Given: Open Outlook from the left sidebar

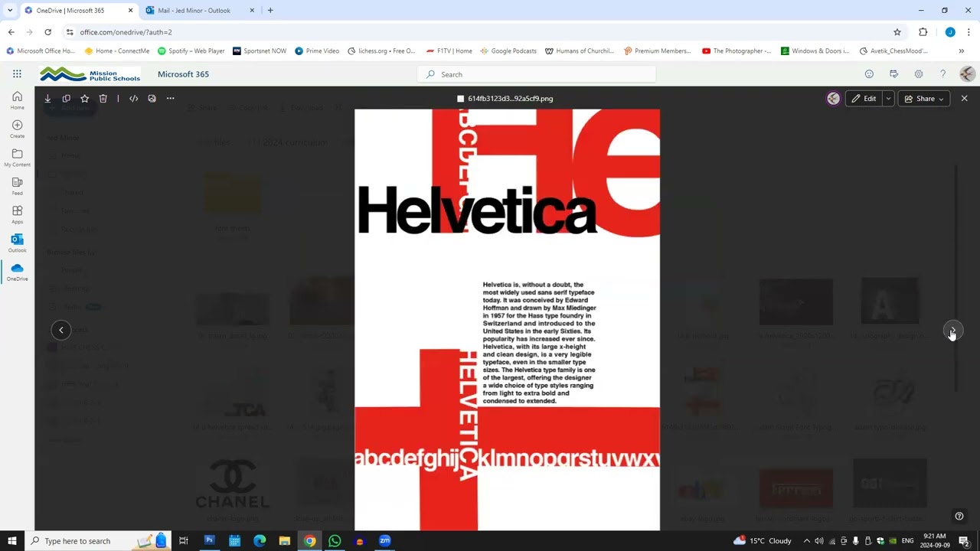Looking at the screenshot, I should coord(17,243).
